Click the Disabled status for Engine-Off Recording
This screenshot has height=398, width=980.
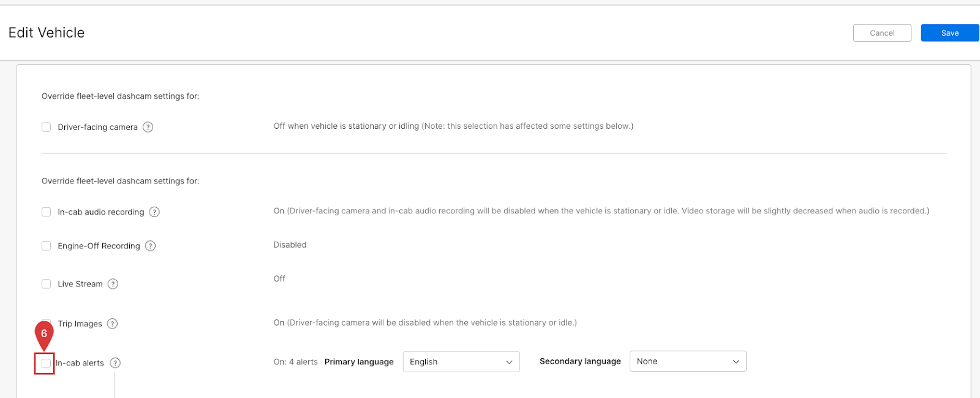pos(290,245)
